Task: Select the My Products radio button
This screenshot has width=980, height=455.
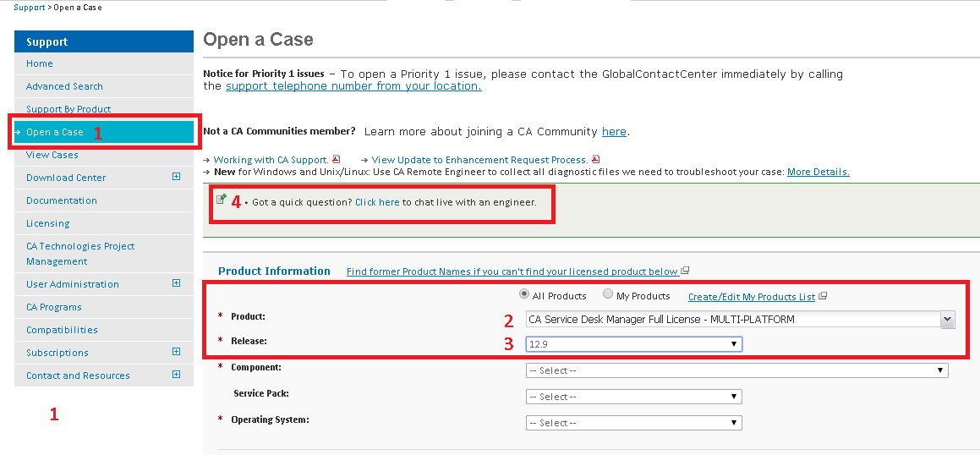Action: point(607,294)
